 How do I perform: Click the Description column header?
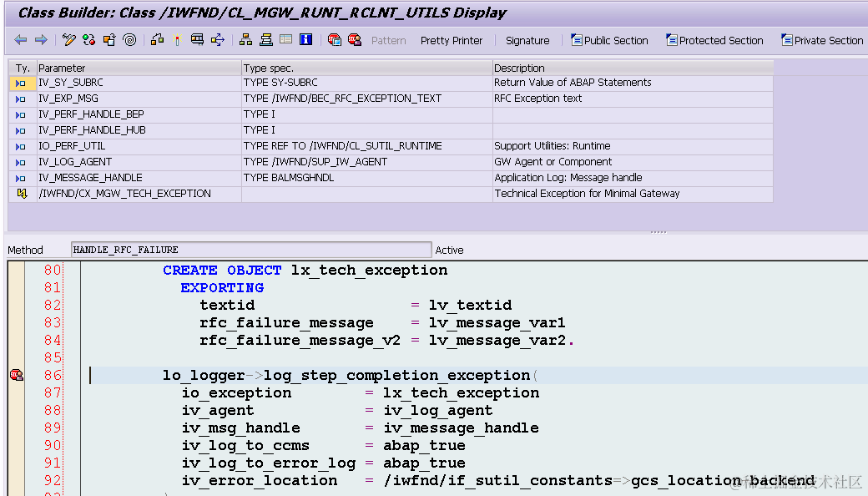(x=633, y=68)
